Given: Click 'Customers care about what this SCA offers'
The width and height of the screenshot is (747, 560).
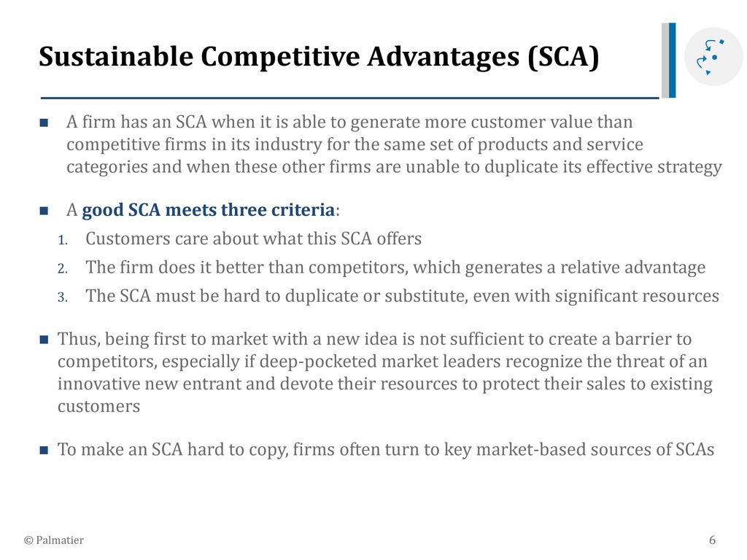Looking at the screenshot, I should [x=253, y=238].
